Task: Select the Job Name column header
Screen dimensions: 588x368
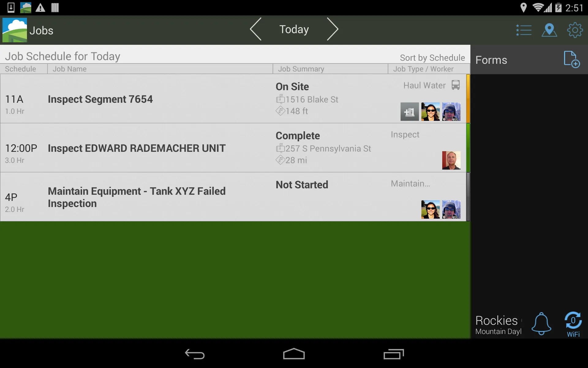Action: [70, 69]
